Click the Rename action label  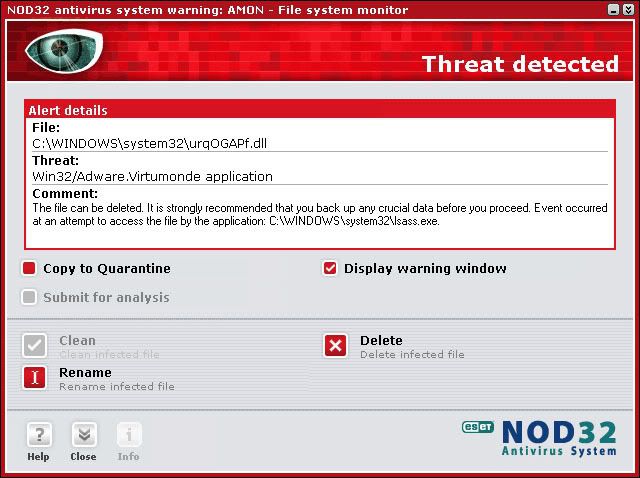[x=85, y=372]
